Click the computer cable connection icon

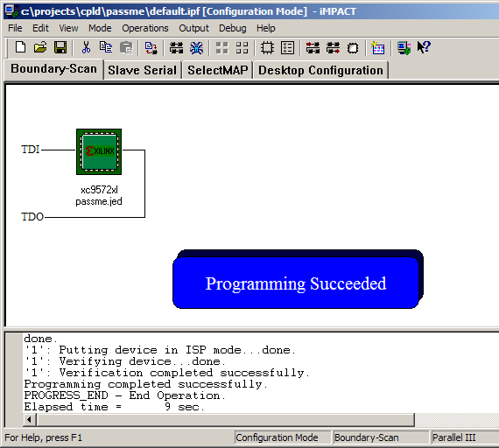[404, 48]
